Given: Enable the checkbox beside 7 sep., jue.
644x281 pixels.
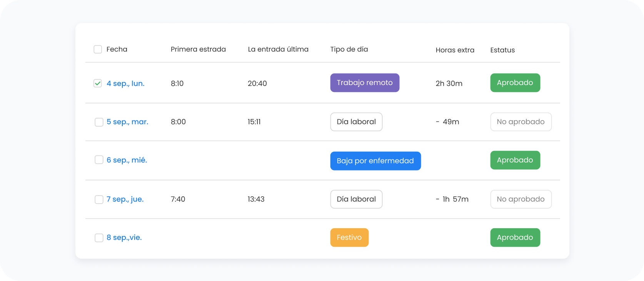Looking at the screenshot, I should pyautogui.click(x=99, y=199).
